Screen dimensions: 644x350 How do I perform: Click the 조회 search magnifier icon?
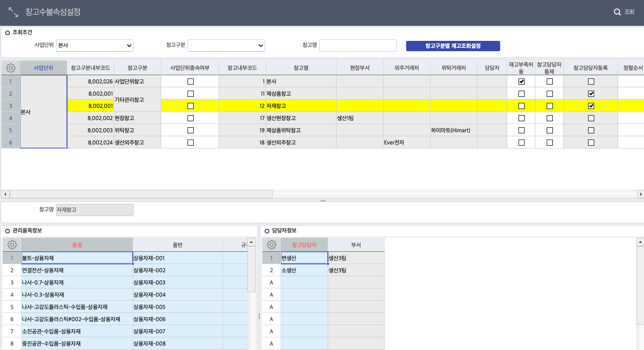(617, 12)
